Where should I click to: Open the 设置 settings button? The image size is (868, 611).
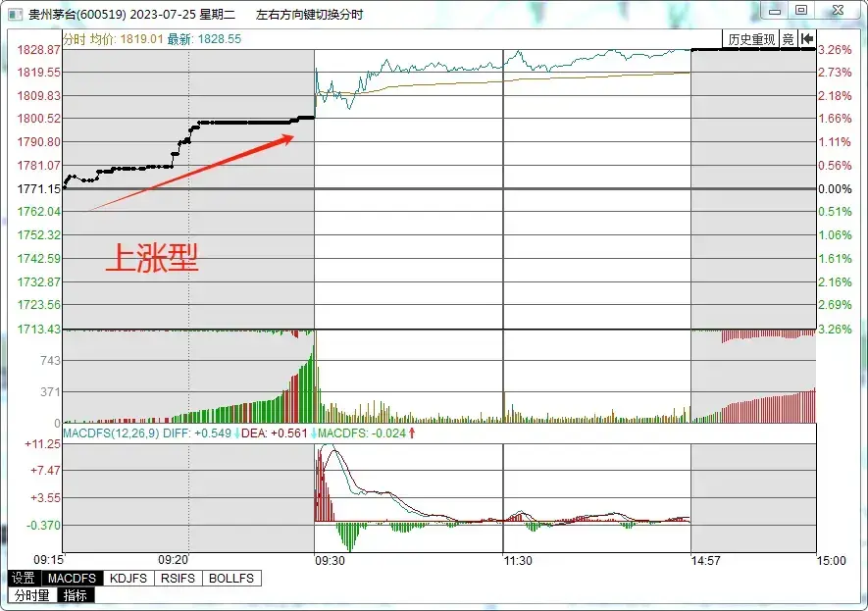[x=25, y=579]
